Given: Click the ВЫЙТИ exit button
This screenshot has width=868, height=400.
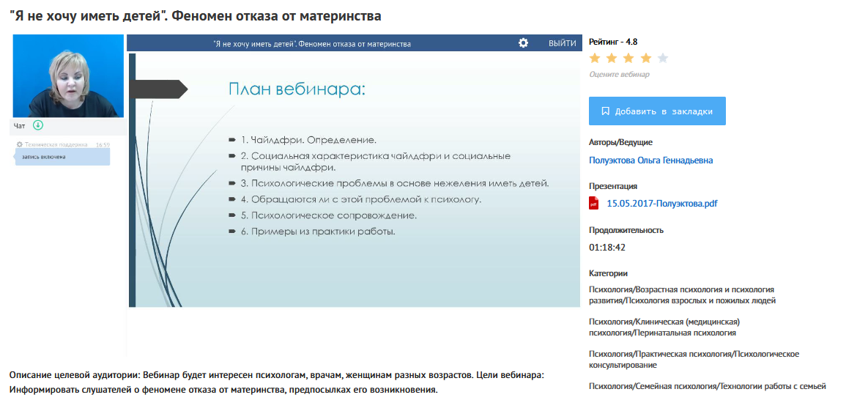Looking at the screenshot, I should 562,43.
